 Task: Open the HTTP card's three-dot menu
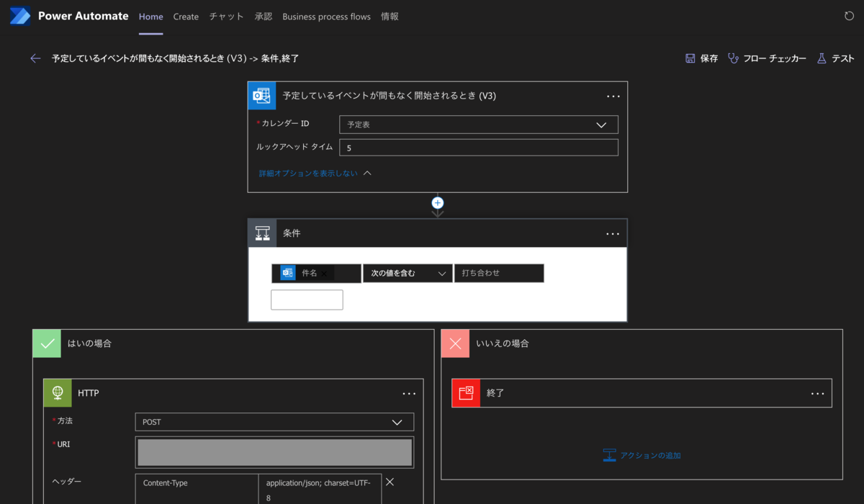(409, 393)
